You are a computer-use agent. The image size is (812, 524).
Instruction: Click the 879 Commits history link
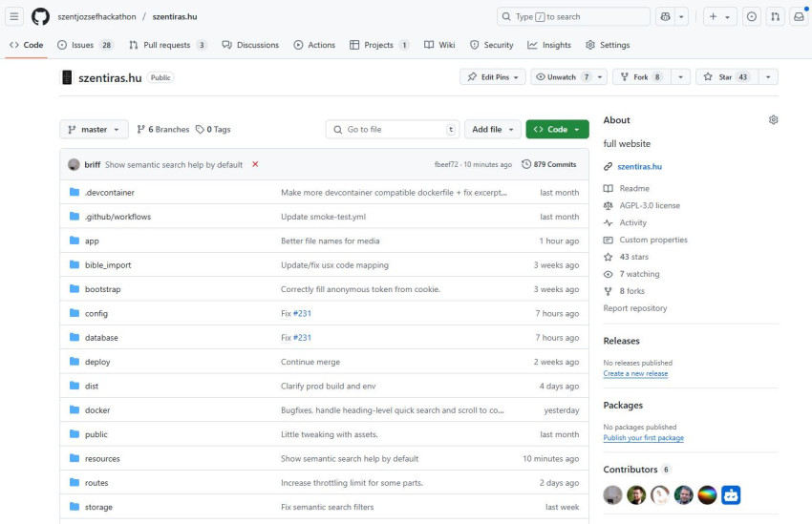tap(549, 164)
